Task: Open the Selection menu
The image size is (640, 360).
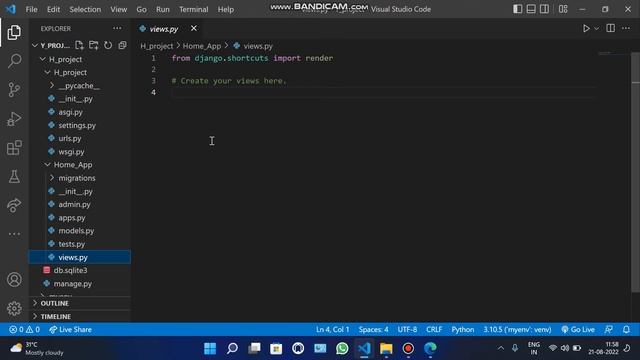Action: point(85,9)
